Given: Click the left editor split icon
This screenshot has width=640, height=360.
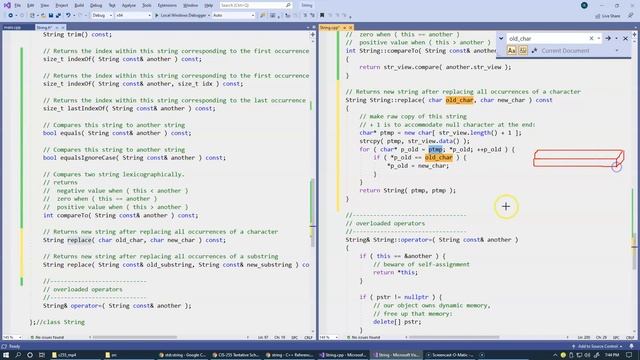Looking at the screenshot, I should click(313, 34).
